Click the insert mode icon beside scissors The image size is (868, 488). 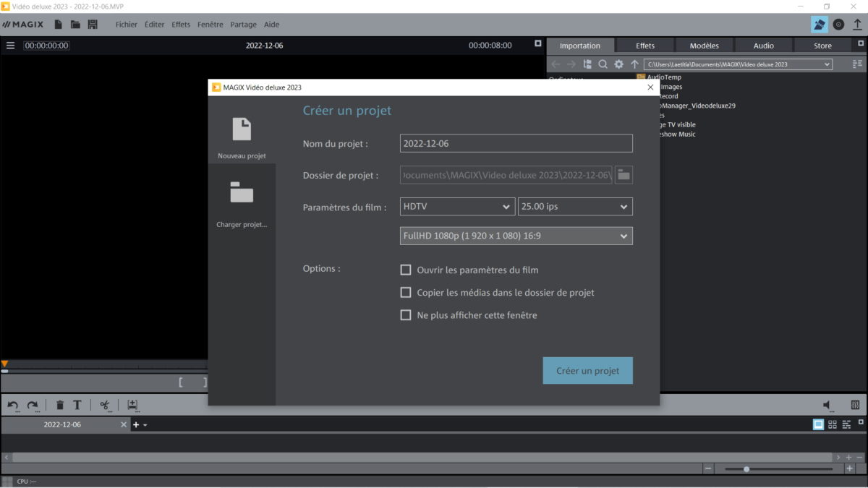click(x=132, y=406)
